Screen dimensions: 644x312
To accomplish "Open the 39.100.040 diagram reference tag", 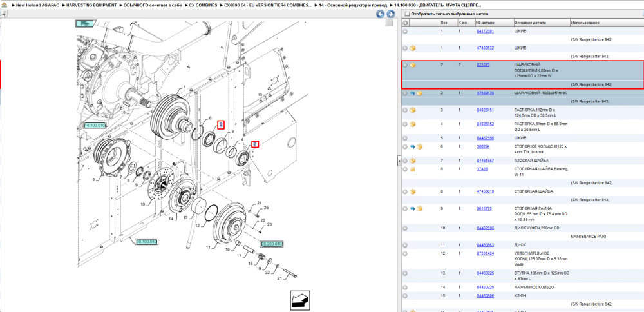I will tap(147, 241).
